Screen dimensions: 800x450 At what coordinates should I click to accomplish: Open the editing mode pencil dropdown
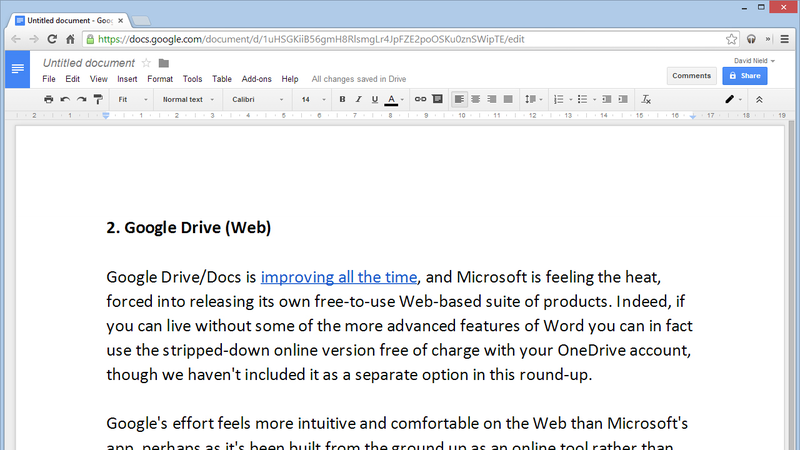coord(734,99)
